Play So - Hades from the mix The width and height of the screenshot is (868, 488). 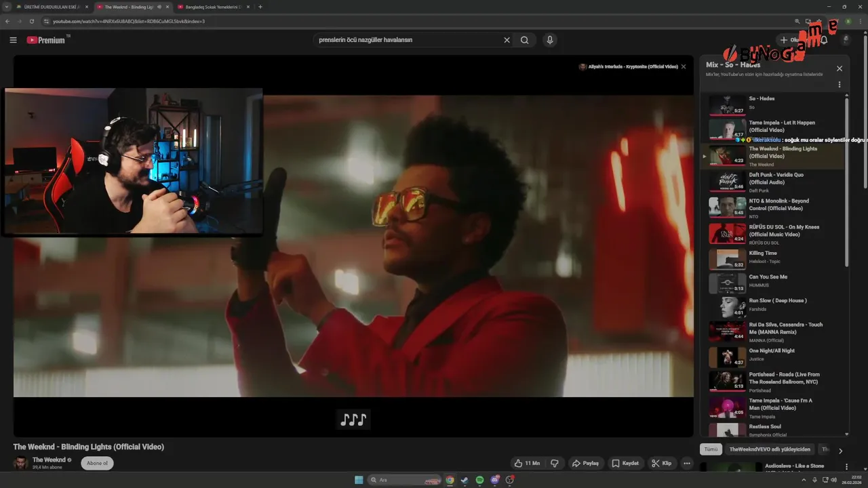click(x=772, y=105)
